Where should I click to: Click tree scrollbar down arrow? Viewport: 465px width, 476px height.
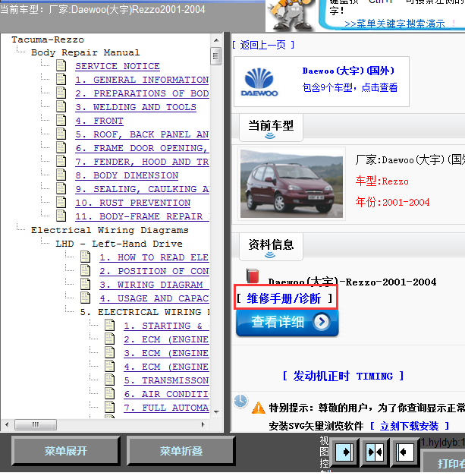coord(216,412)
